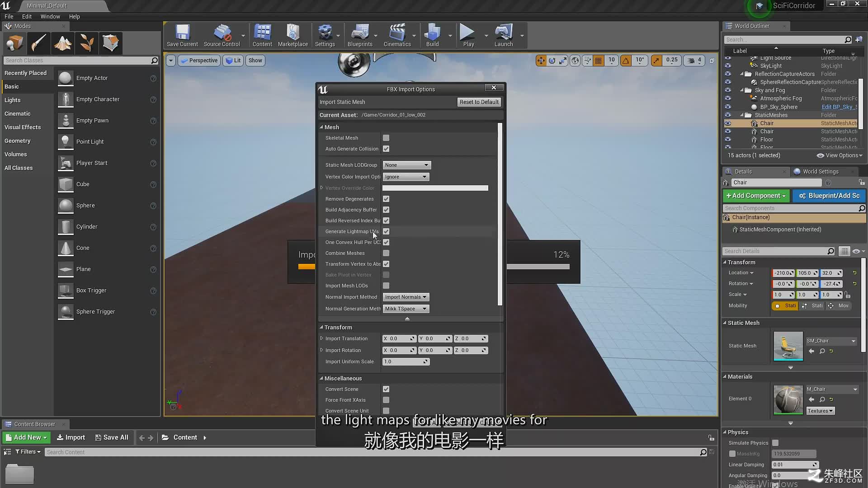Click the M_Chair material thumbnail

pos(788,399)
